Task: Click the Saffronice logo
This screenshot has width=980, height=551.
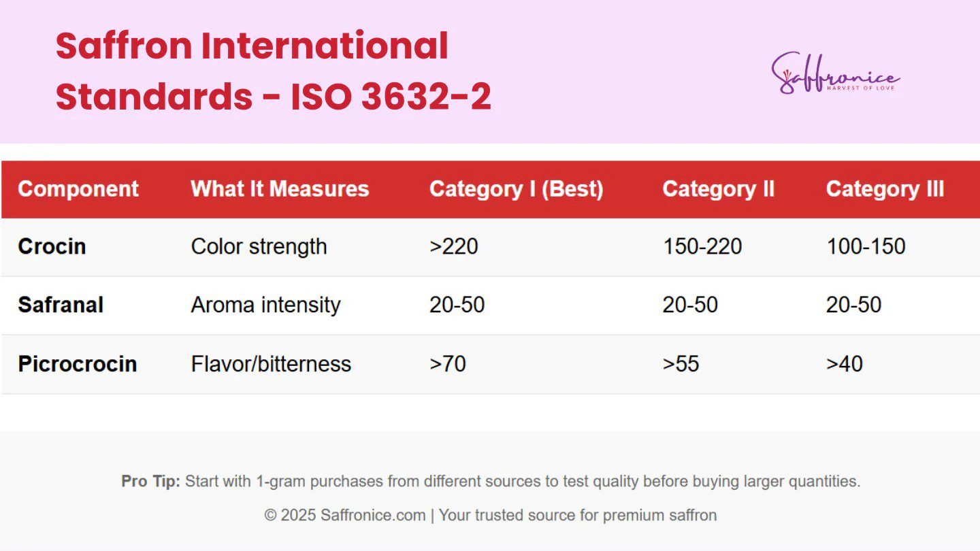Action: (x=835, y=73)
